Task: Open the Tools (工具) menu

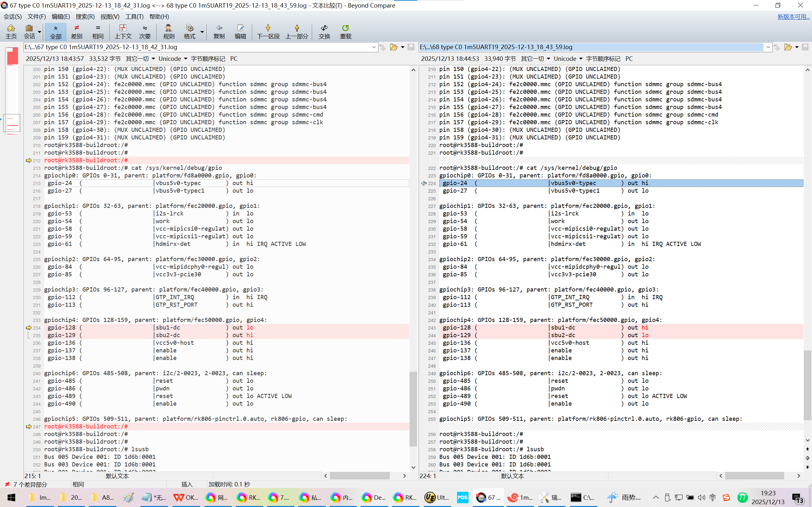Action: [134, 16]
